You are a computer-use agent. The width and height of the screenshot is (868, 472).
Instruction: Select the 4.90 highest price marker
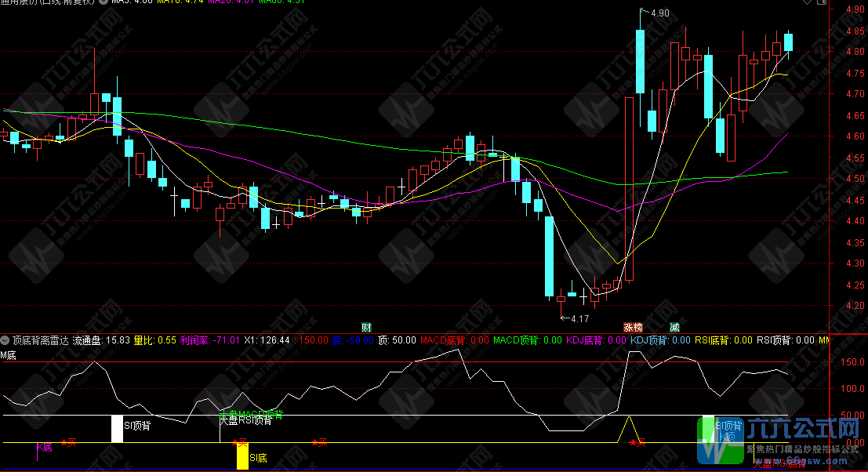point(657,13)
